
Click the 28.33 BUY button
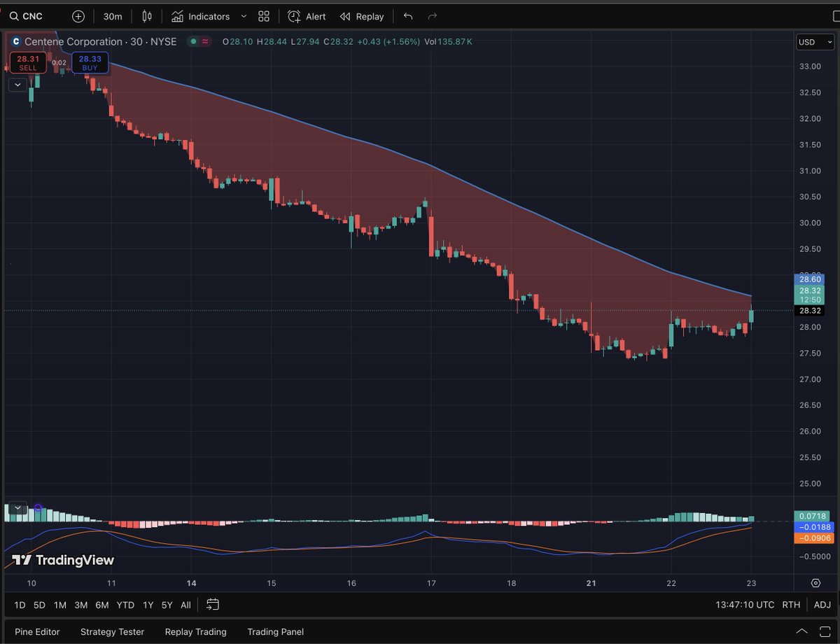[x=90, y=63]
